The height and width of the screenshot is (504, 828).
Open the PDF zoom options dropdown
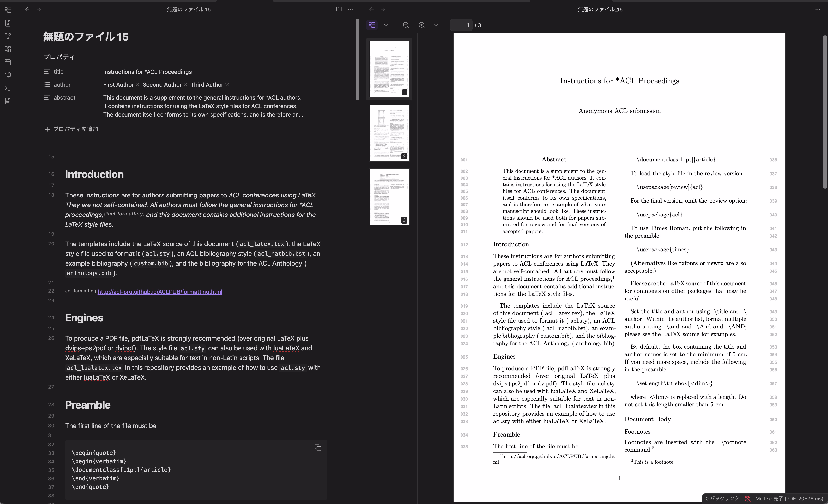coord(435,25)
